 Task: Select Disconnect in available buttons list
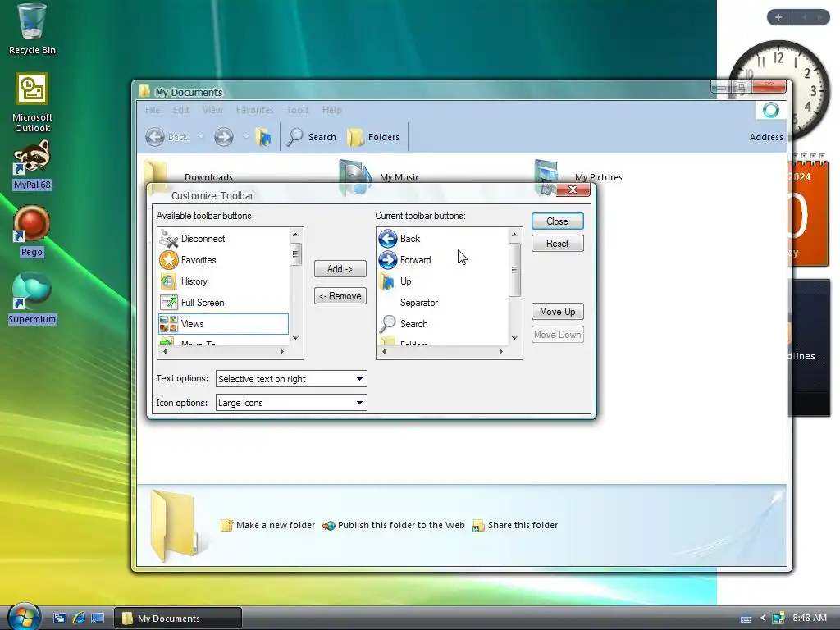[x=223, y=239]
